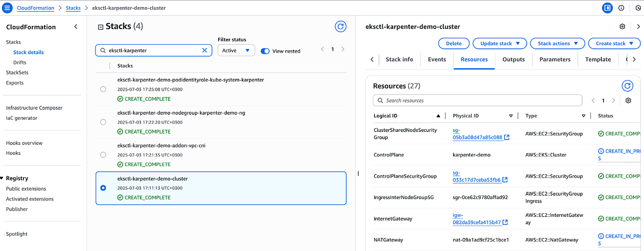Open stack panel settings gear
644x251 pixels.
click(x=622, y=27)
